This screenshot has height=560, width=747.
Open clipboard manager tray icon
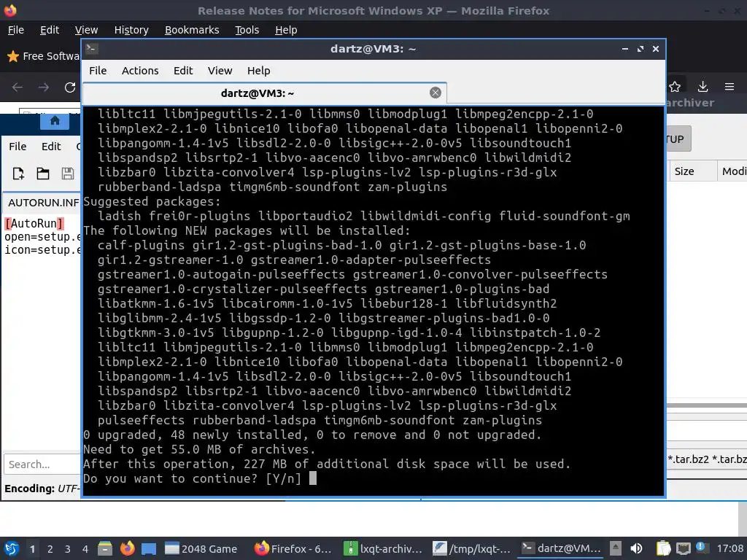(662, 548)
